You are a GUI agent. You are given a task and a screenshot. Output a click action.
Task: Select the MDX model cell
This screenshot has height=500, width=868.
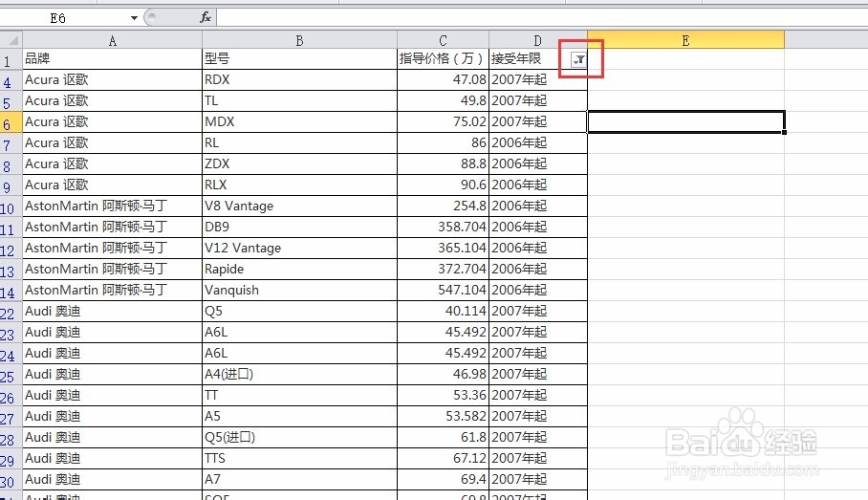[299, 121]
